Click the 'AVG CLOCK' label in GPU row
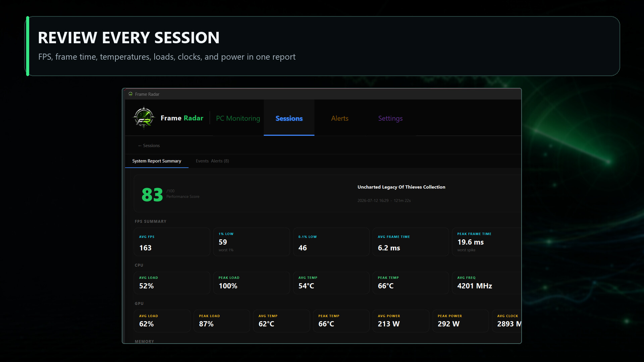 point(507,316)
